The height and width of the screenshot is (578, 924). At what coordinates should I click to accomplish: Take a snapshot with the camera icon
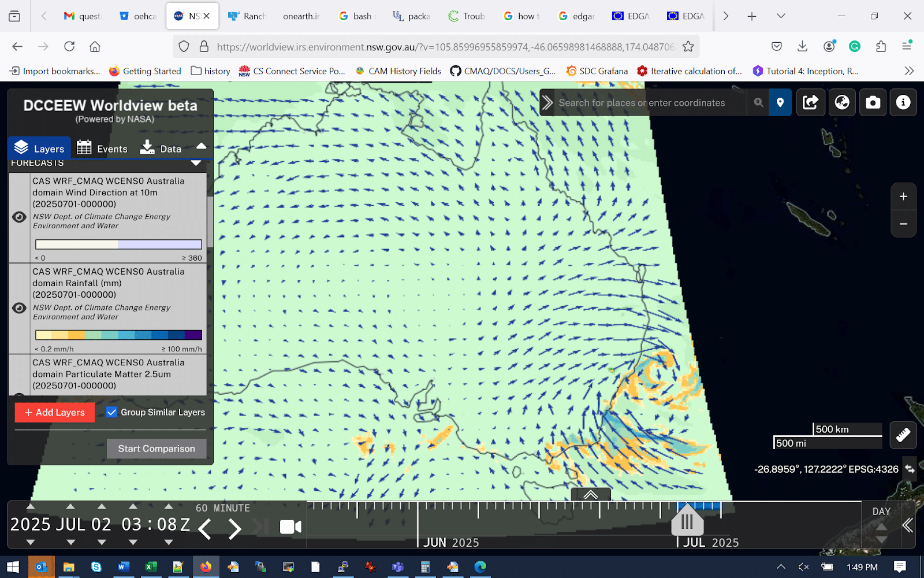(873, 103)
